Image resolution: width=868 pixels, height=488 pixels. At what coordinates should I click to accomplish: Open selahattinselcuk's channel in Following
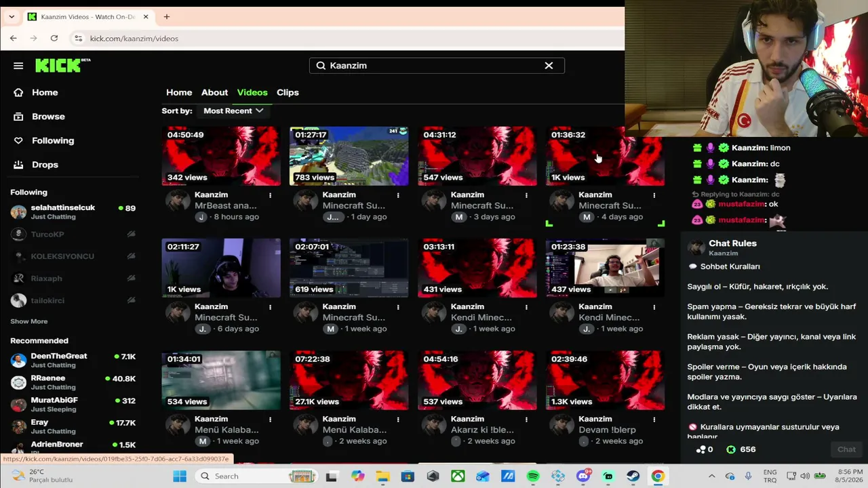pyautogui.click(x=73, y=212)
